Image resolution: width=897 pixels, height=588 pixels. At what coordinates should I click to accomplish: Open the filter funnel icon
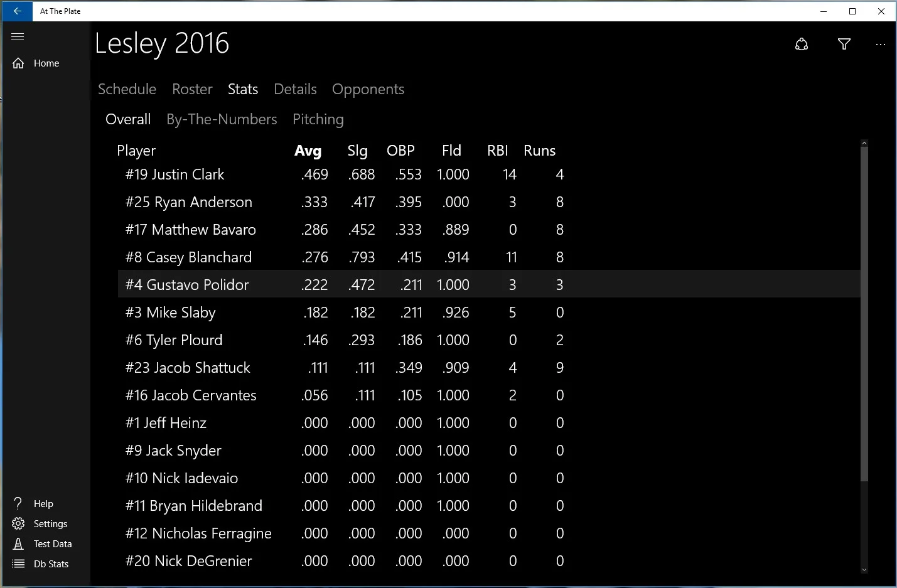[844, 44]
